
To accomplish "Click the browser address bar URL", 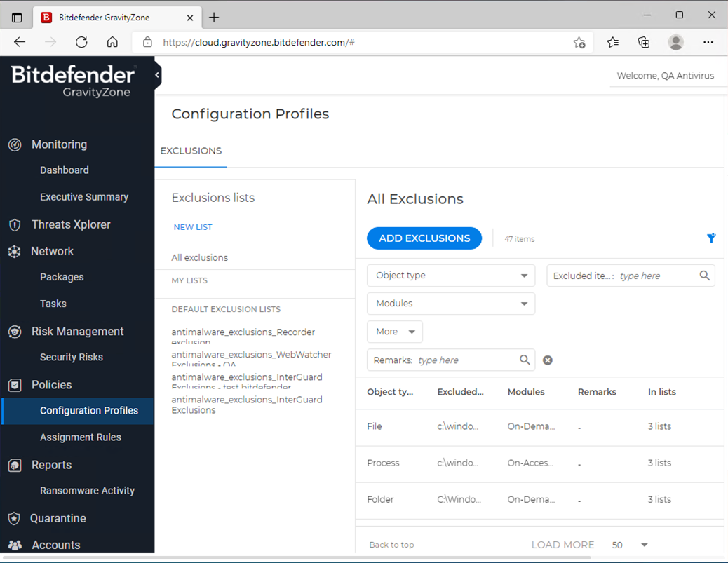I will pos(259,43).
